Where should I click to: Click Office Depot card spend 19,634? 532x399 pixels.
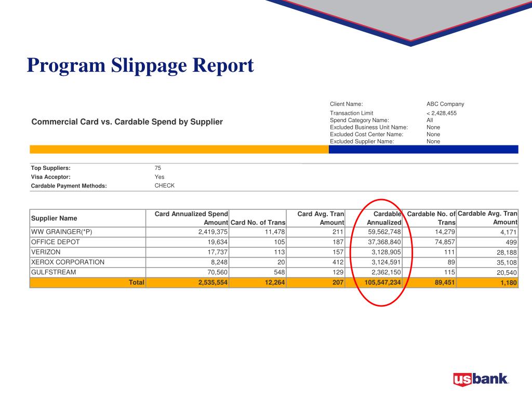pyautogui.click(x=218, y=242)
